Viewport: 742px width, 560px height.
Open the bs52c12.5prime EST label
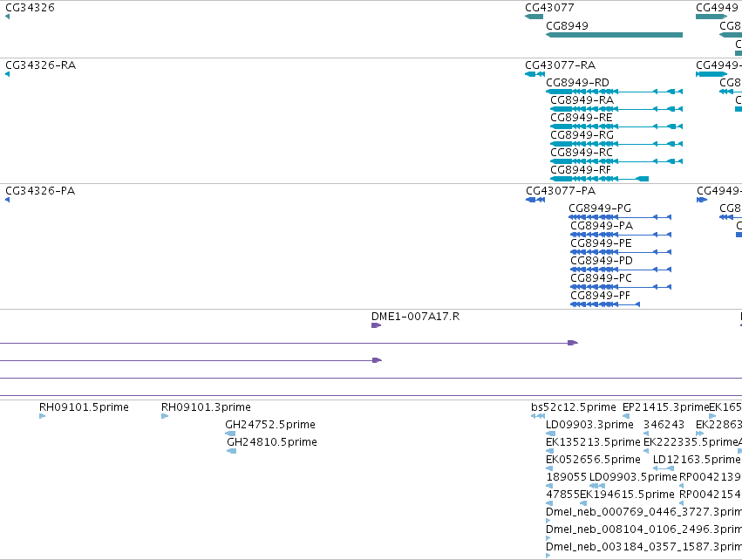pyautogui.click(x=574, y=407)
